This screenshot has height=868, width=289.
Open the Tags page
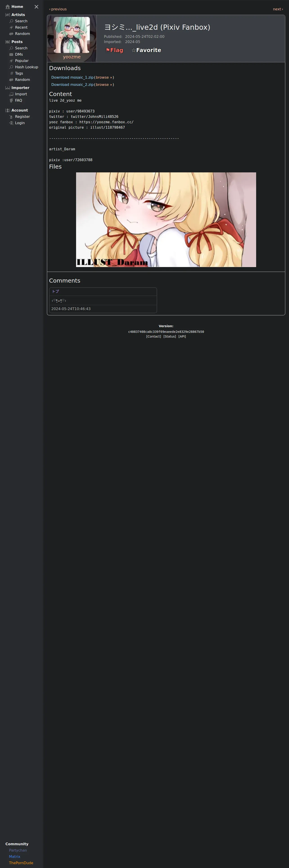(x=19, y=73)
